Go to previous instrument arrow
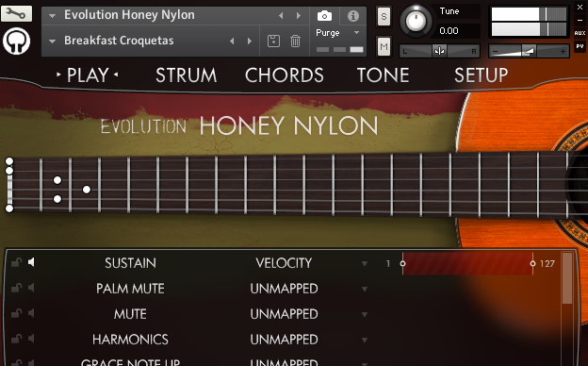The width and height of the screenshot is (588, 366). coord(281,15)
